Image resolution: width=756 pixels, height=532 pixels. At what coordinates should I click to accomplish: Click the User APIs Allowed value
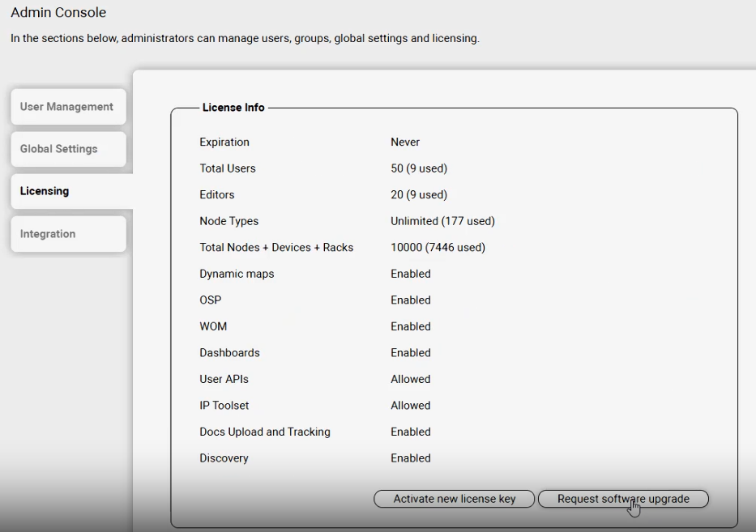(410, 379)
